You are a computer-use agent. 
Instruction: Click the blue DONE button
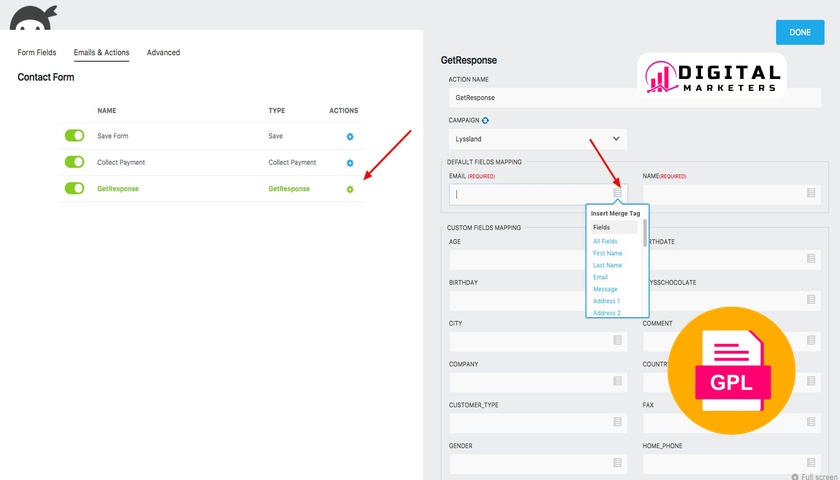800,32
